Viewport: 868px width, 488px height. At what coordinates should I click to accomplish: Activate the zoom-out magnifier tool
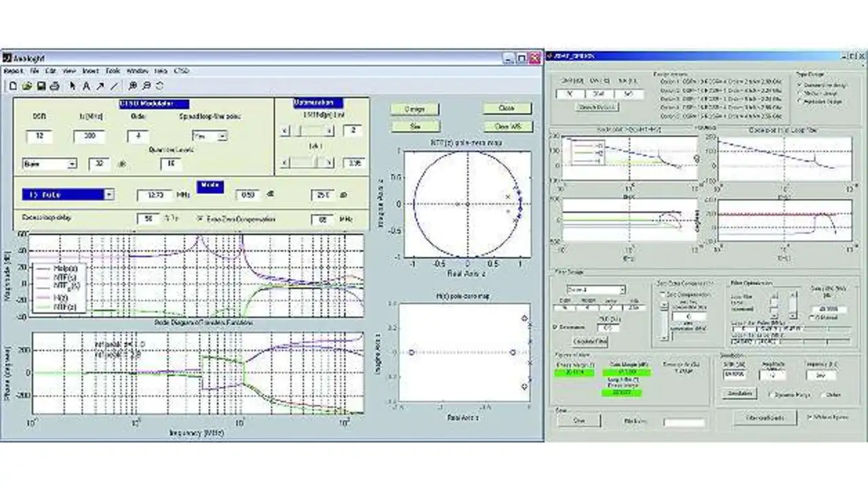[x=146, y=86]
